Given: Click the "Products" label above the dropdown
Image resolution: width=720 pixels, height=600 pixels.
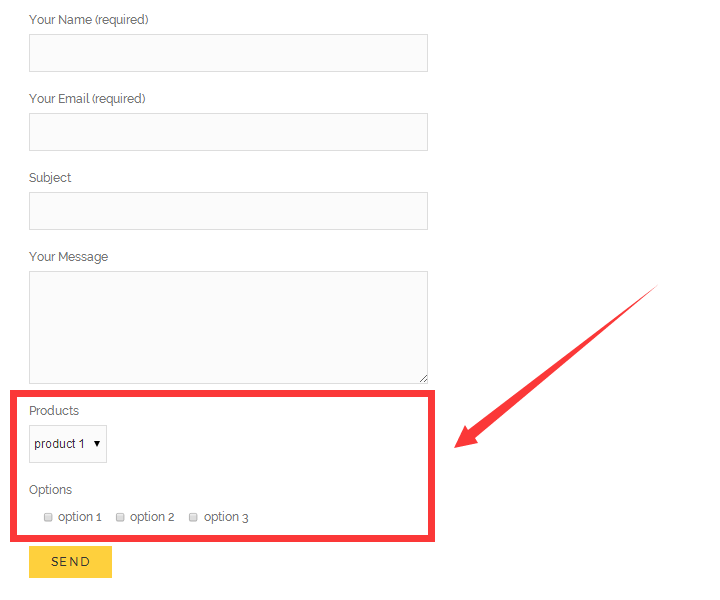Looking at the screenshot, I should pos(54,411).
